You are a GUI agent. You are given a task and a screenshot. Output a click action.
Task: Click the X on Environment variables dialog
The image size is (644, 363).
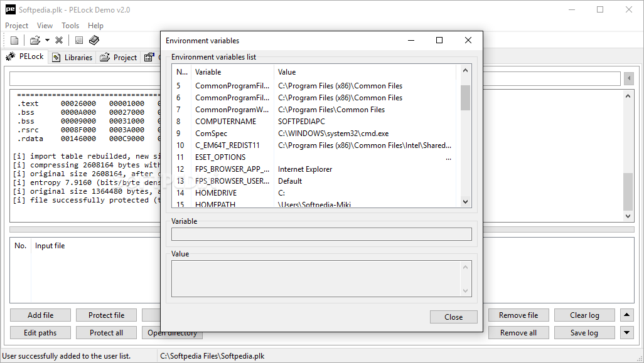[x=468, y=40]
